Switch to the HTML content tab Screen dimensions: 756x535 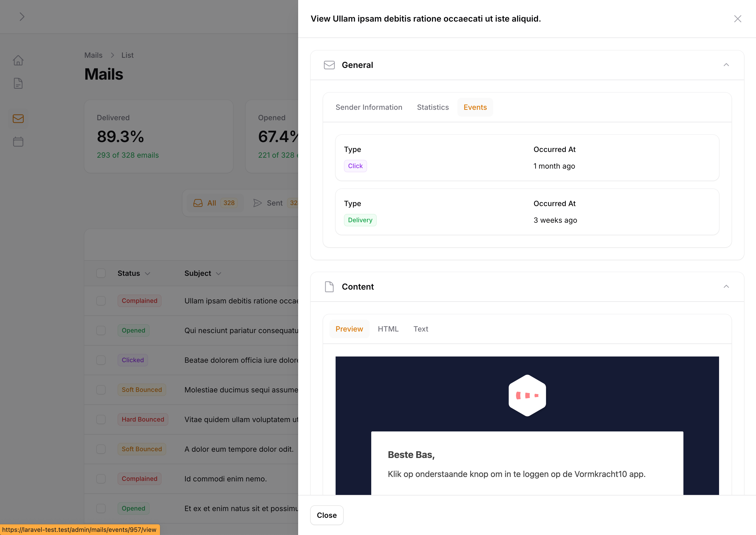pos(388,329)
